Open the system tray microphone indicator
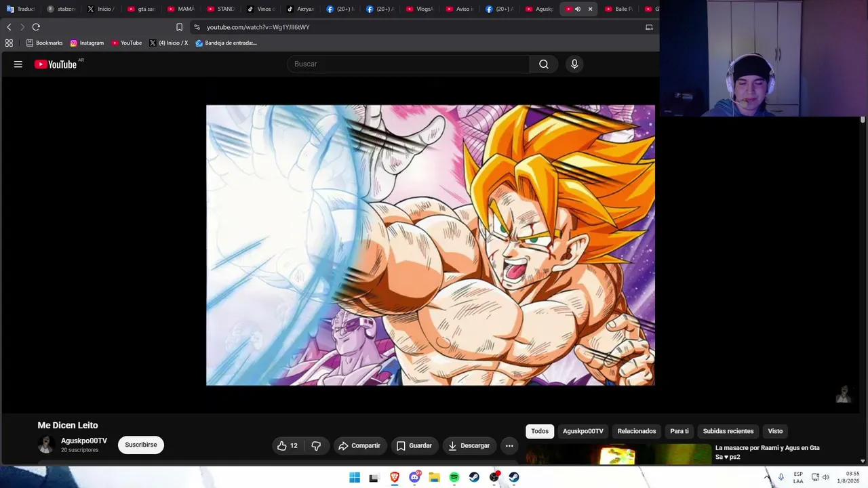 [781, 477]
